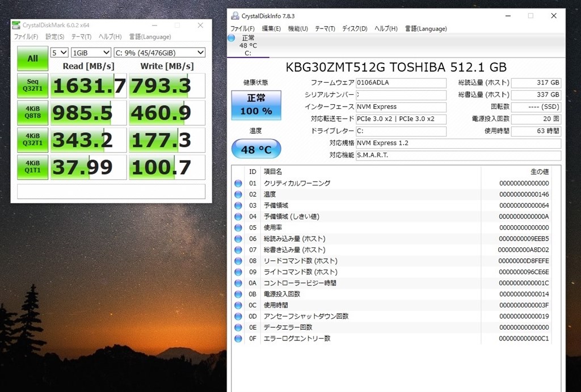Open ファイル(F) menu in CrystalDiskMark

[26, 37]
